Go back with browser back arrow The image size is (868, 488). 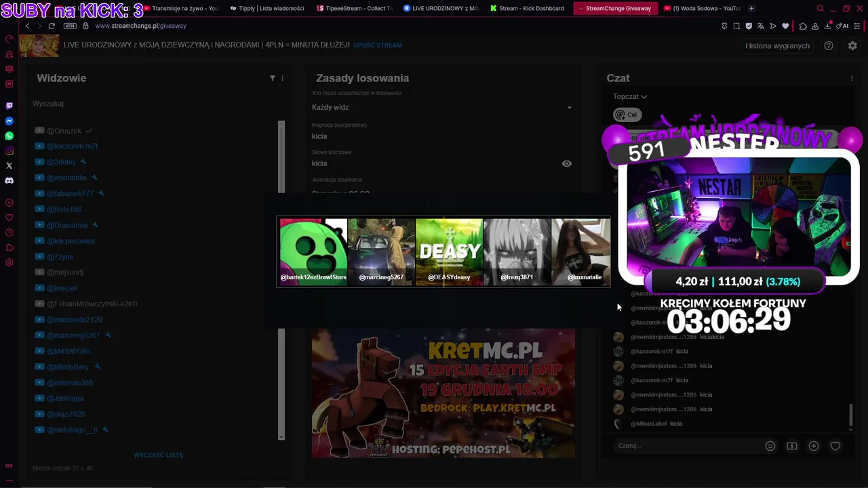[27, 26]
